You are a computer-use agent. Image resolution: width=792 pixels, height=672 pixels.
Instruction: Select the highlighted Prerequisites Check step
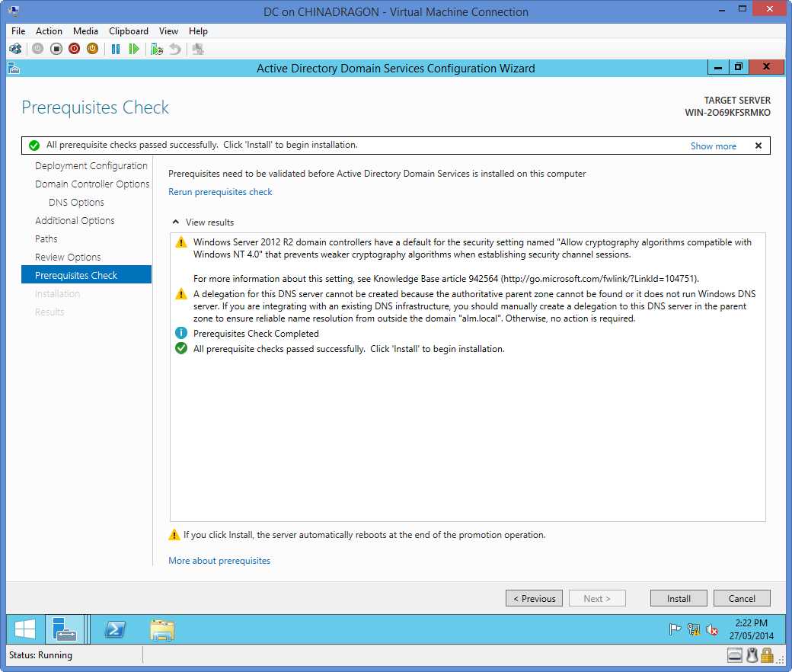pyautogui.click(x=86, y=275)
